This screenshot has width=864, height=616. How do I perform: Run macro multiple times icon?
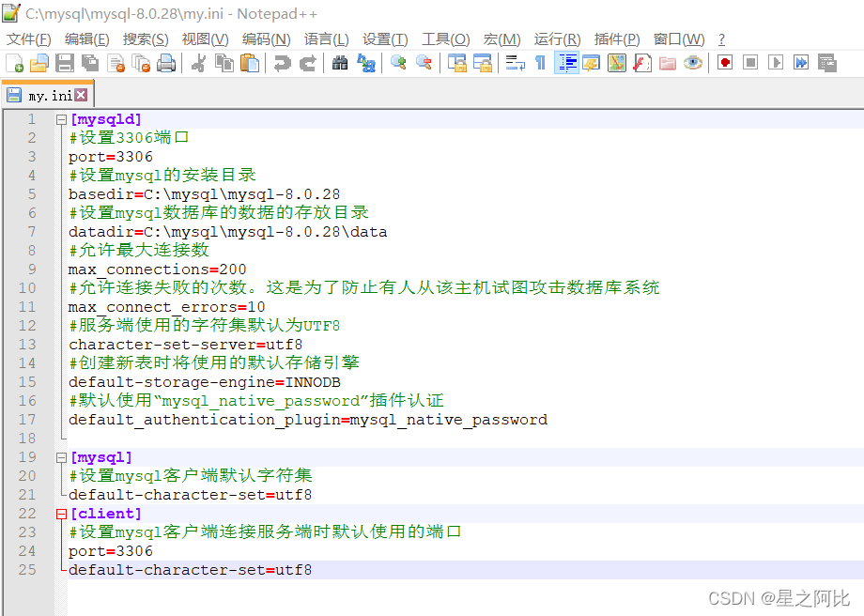[801, 63]
